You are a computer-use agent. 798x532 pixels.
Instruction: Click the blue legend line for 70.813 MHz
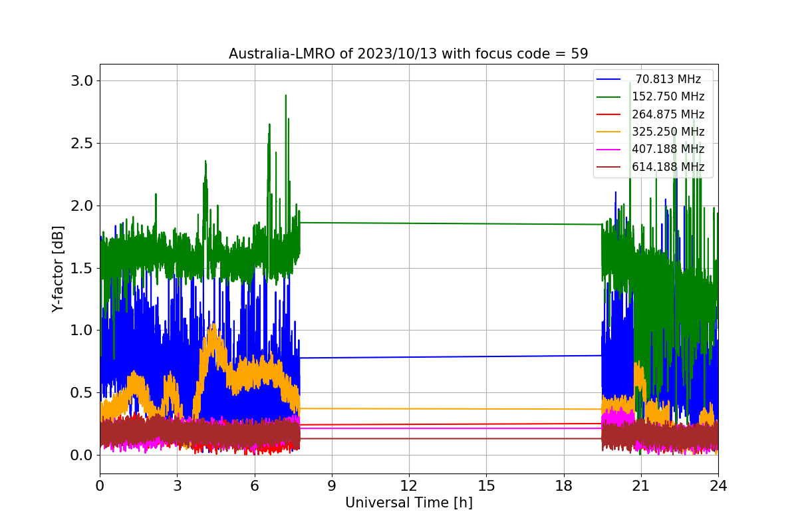pyautogui.click(x=609, y=79)
